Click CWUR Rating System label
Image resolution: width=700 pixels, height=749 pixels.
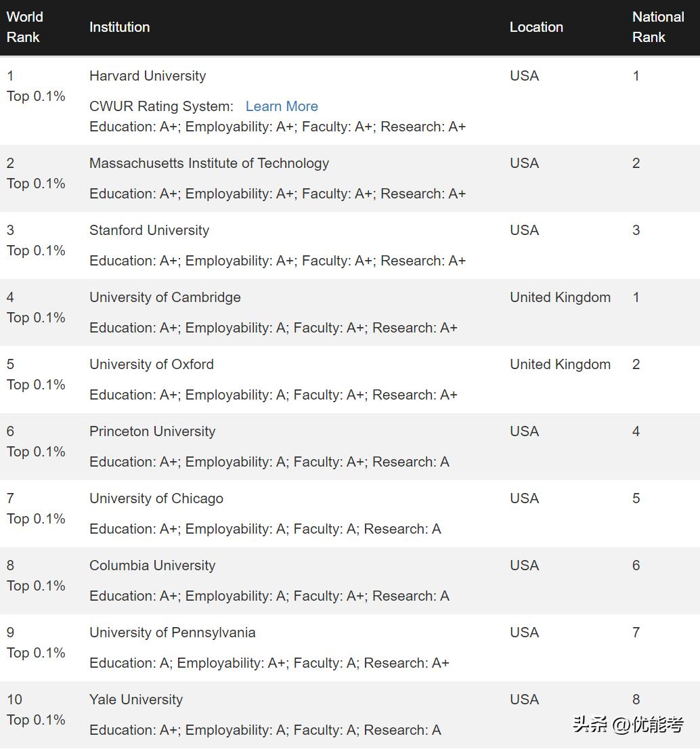161,106
